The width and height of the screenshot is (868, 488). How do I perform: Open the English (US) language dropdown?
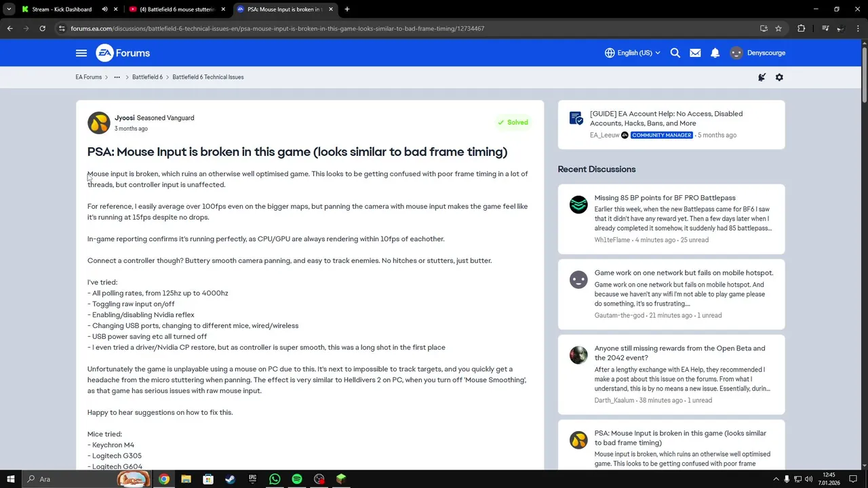click(x=632, y=53)
